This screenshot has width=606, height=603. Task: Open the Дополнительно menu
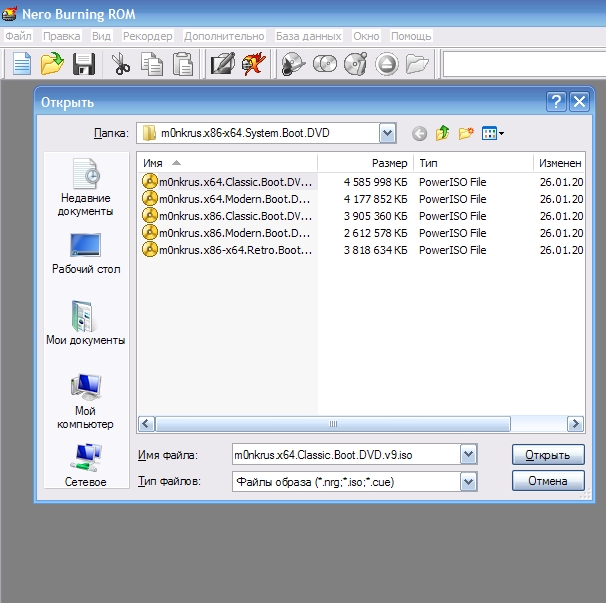tap(224, 36)
